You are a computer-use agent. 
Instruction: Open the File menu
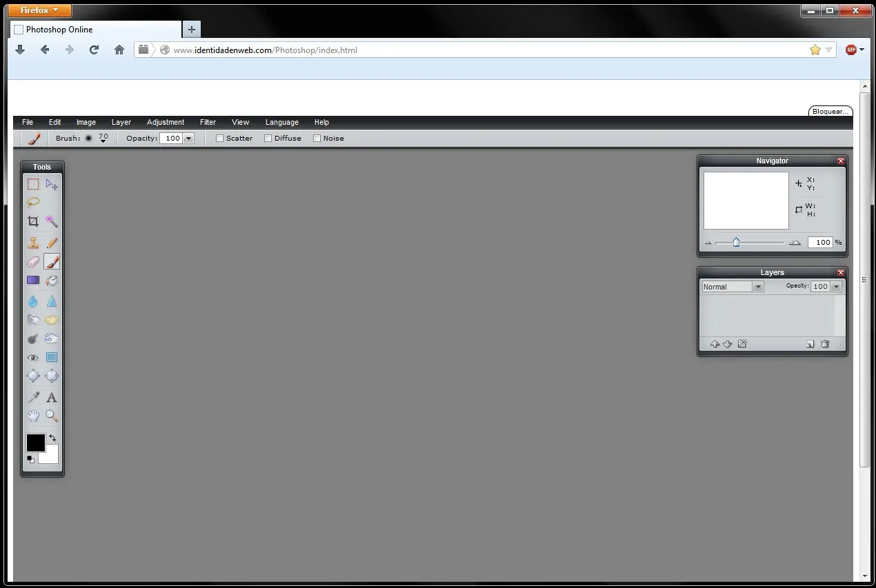pos(28,122)
